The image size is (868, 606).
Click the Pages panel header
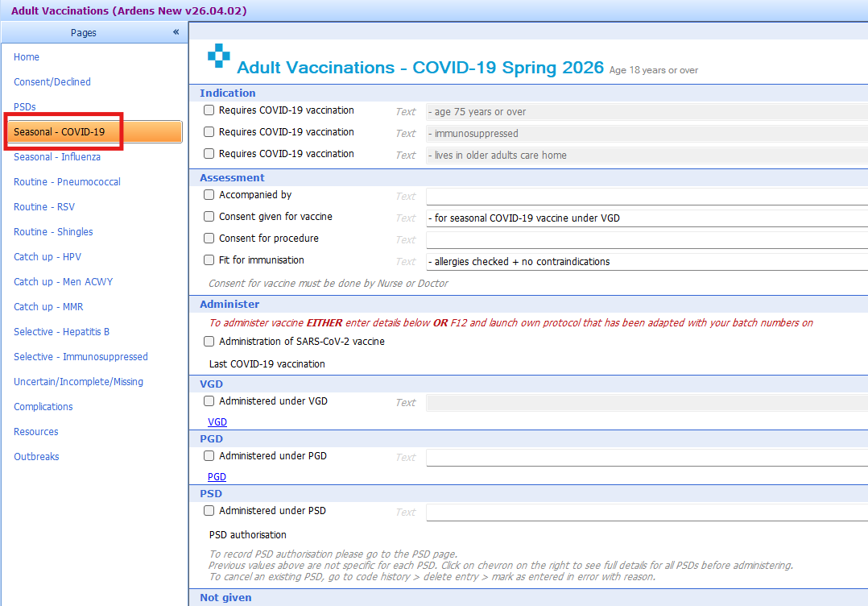coord(95,33)
